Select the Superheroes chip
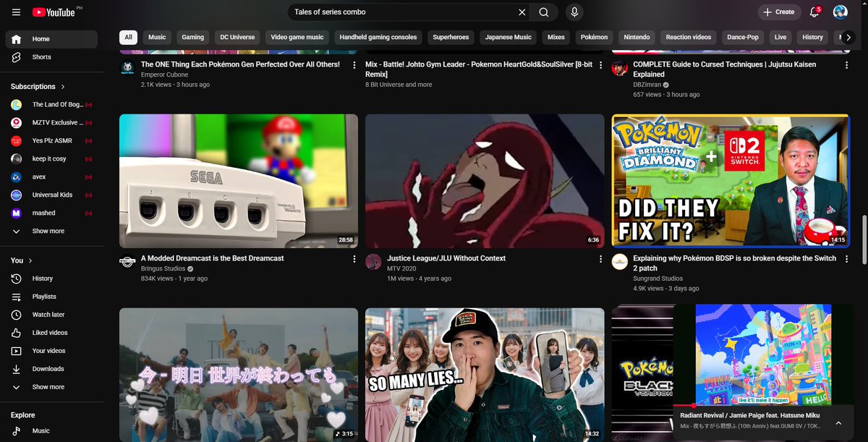Image resolution: width=868 pixels, height=442 pixels. pyautogui.click(x=451, y=37)
